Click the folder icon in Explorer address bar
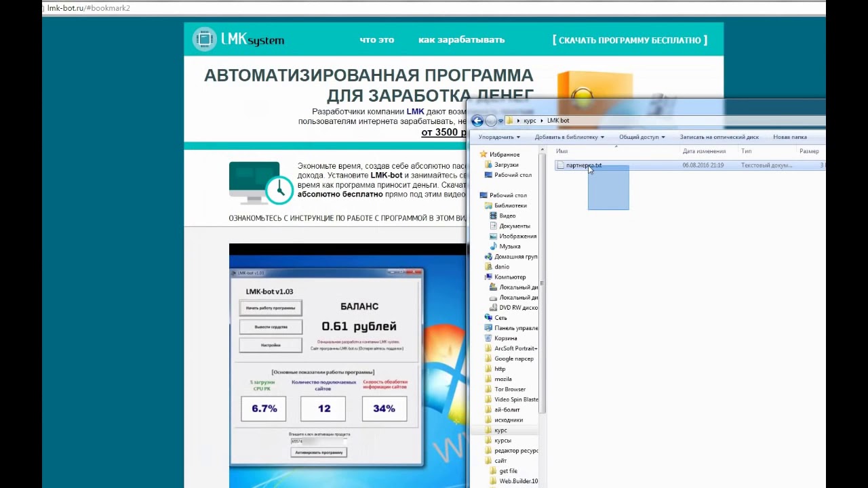868x488 pixels. 510,121
